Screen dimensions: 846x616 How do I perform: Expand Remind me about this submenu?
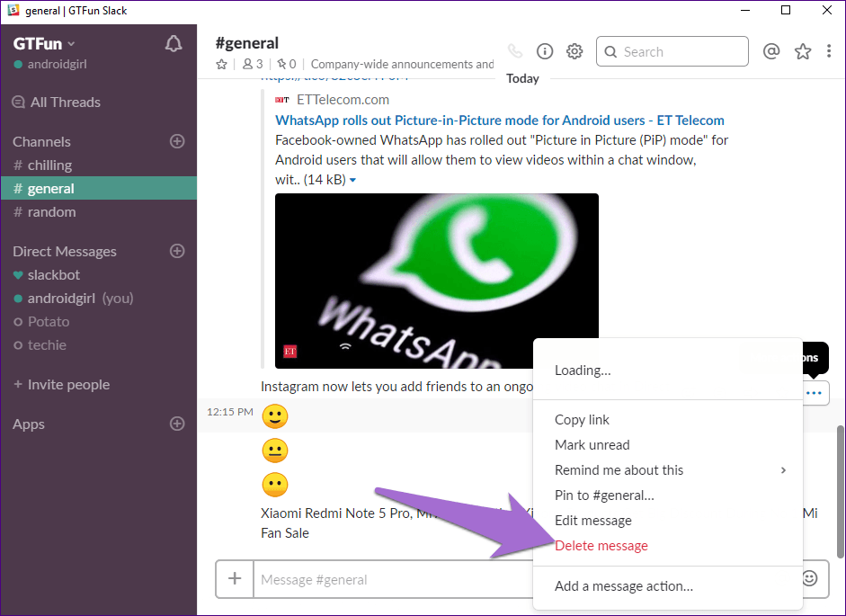669,469
